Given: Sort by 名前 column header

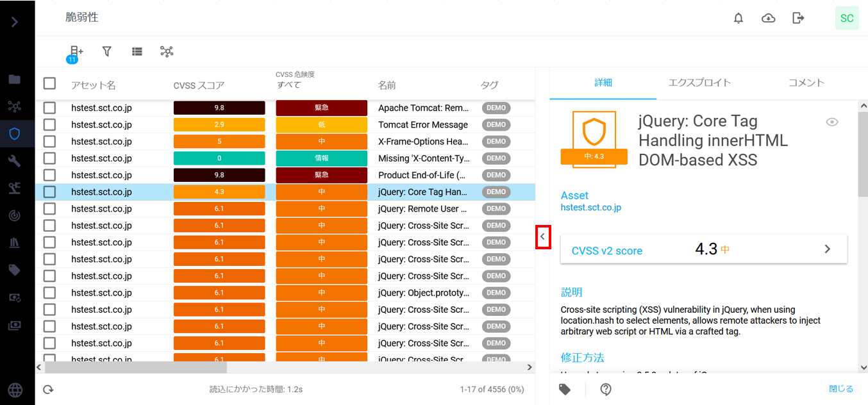Looking at the screenshot, I should (387, 85).
